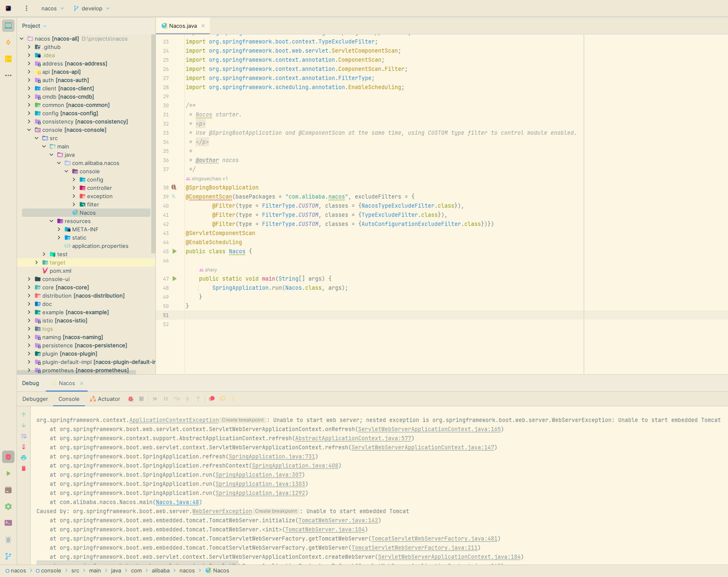728x577 pixels.
Task: Open the Services gear tool window
Action: (8, 507)
